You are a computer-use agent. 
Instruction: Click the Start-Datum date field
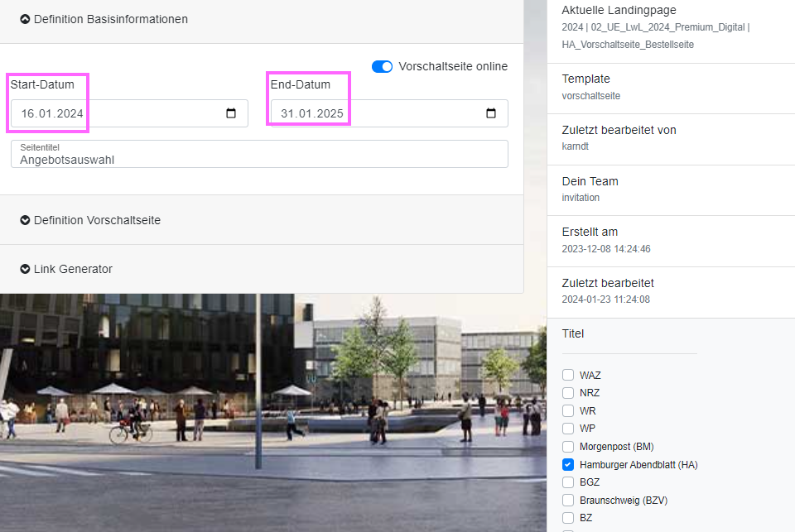click(x=116, y=113)
